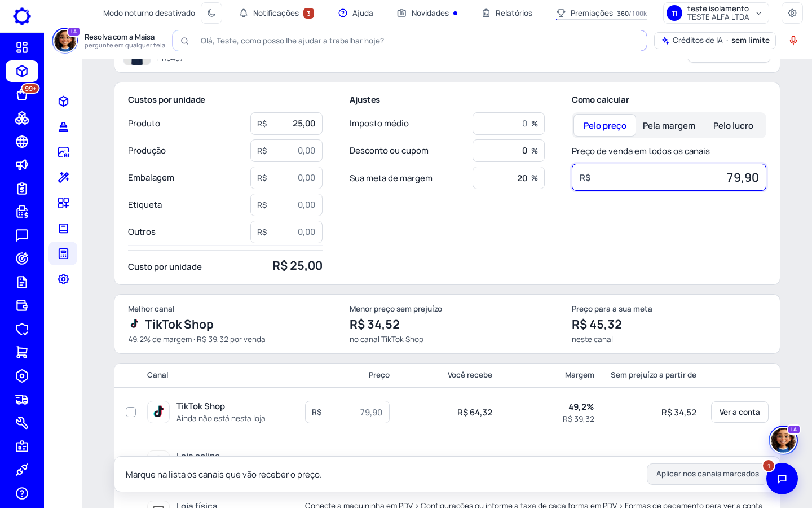Screen dimensions: 812x508
Task: Open the settings gear in the top bar
Action: point(792,13)
